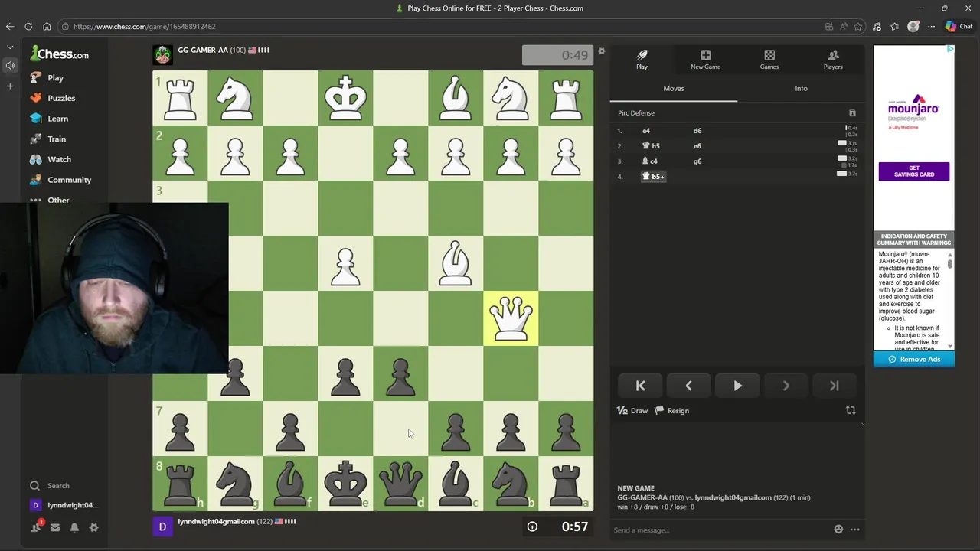Viewport: 980px width, 551px height.
Task: Open lynndwight04 profile in sidebar
Action: (64, 505)
